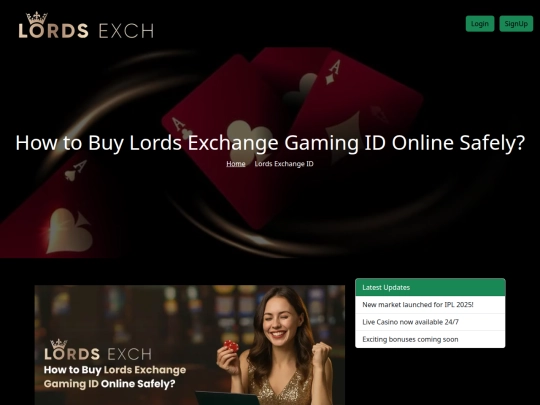Click the SignUp button
Image resolution: width=540 pixels, height=405 pixels.
516,24
